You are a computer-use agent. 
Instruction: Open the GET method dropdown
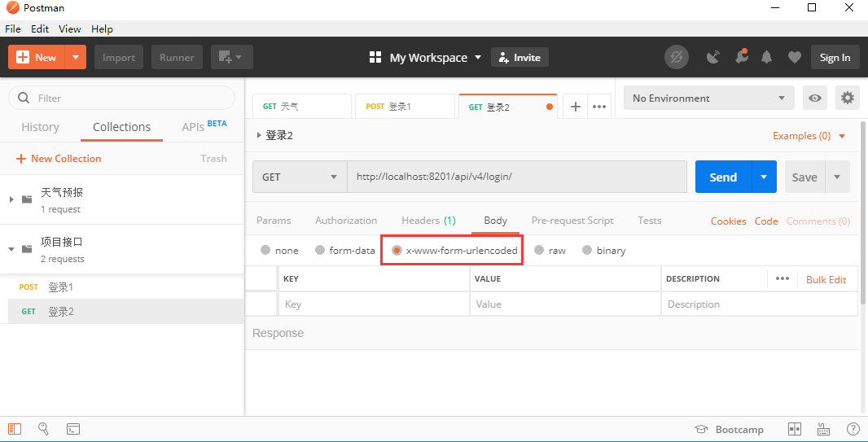coord(300,177)
